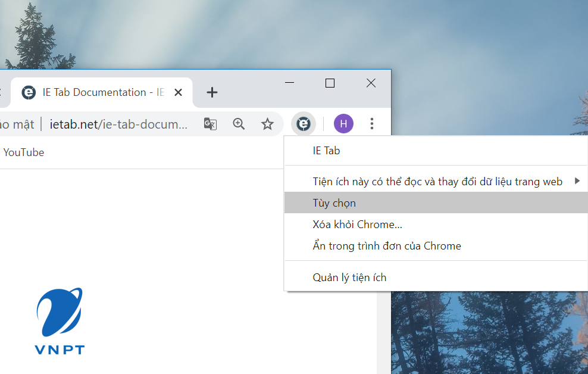Viewport: 588px width, 374px height.
Task: Close the IE Tab Documentation tab
Action: [x=179, y=92]
